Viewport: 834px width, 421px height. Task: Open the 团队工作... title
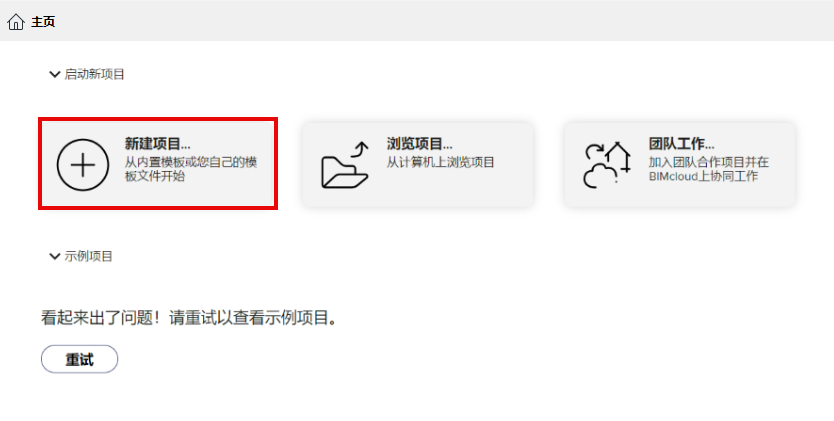click(x=681, y=144)
